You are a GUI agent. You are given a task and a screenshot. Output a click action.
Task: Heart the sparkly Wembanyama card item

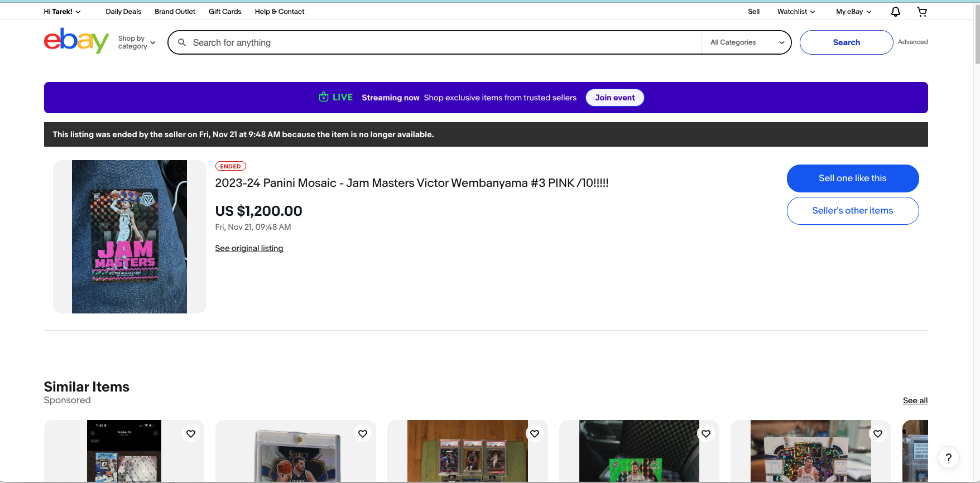(x=878, y=433)
